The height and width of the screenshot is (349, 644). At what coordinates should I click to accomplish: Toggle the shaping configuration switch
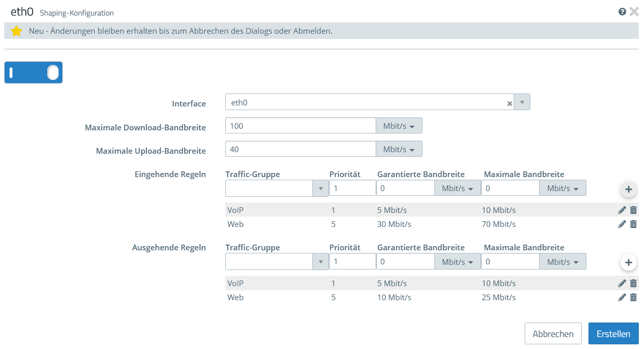click(33, 73)
